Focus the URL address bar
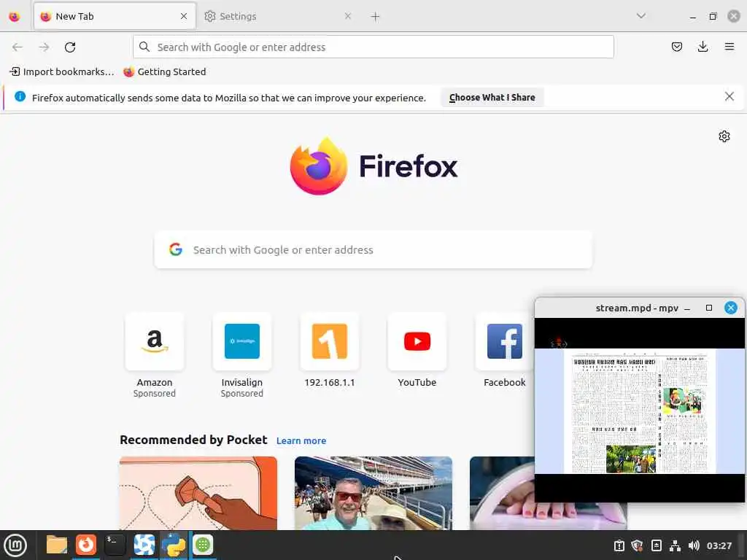This screenshot has width=747, height=560. point(373,47)
